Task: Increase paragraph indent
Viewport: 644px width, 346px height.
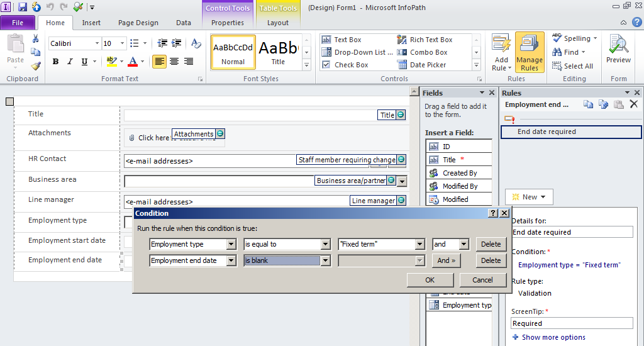Action: (177, 43)
